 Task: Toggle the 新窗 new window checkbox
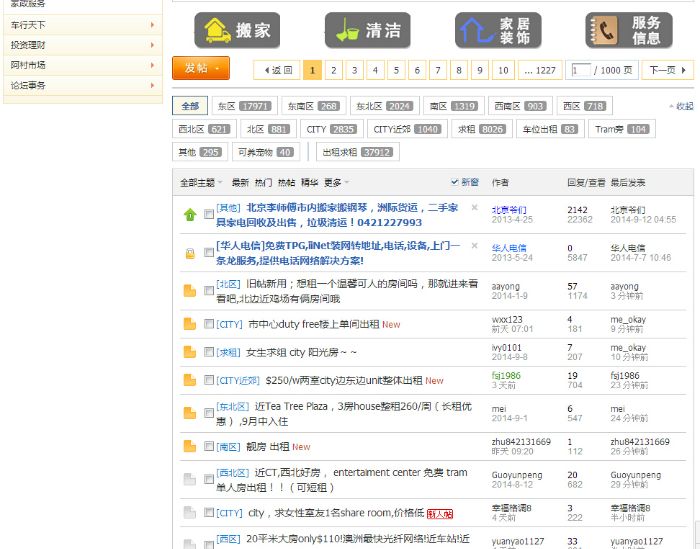tap(454, 182)
